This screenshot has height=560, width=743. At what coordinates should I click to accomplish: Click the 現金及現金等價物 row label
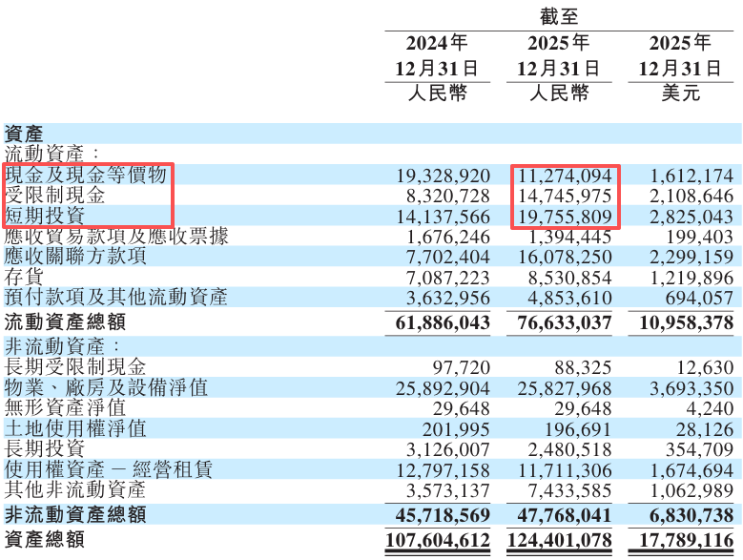point(86,175)
